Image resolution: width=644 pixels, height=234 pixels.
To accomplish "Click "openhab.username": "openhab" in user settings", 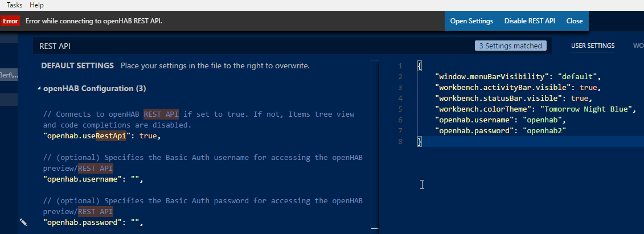I will coord(501,120).
